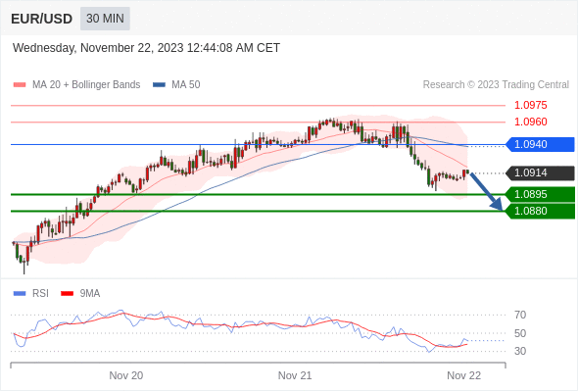The image size is (578, 392).
Task: Click the red 1.0960 resistance label
Action: (530, 122)
